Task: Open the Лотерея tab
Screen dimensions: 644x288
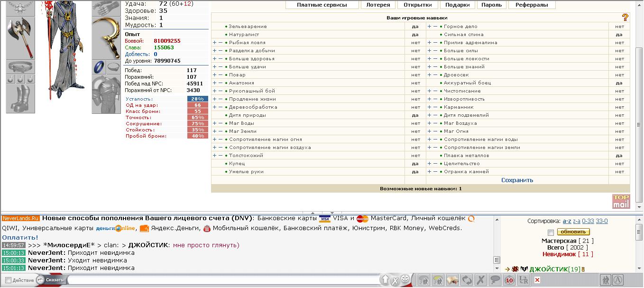Action: click(378, 5)
